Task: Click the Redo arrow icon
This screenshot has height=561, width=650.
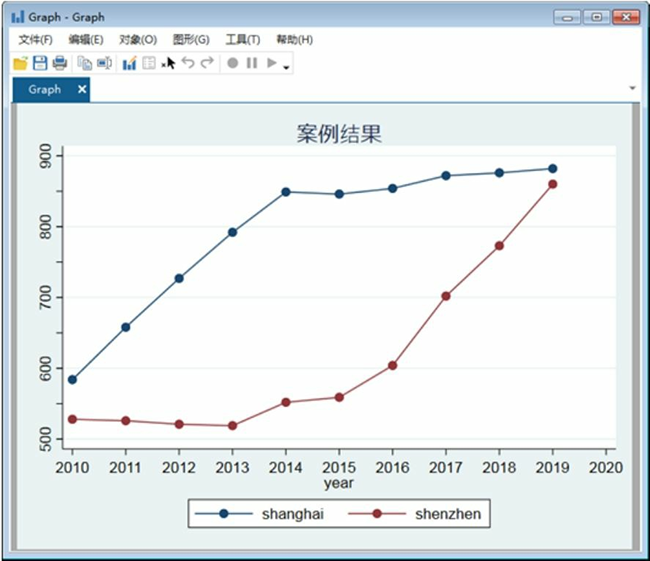Action: coord(207,63)
